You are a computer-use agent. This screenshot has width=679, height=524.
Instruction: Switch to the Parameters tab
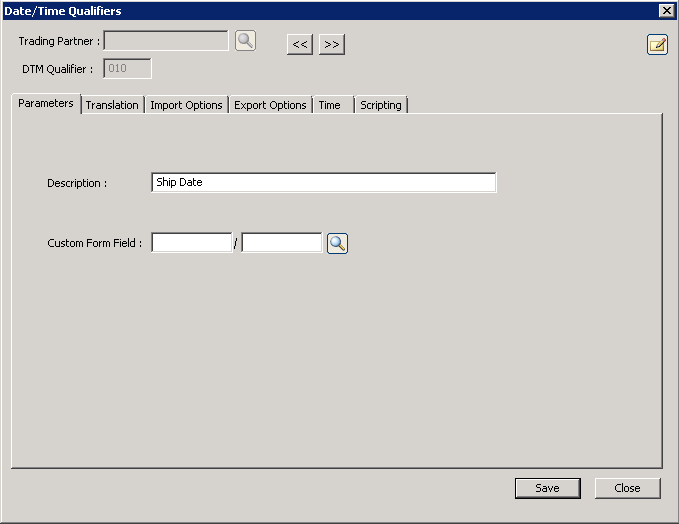coord(46,104)
